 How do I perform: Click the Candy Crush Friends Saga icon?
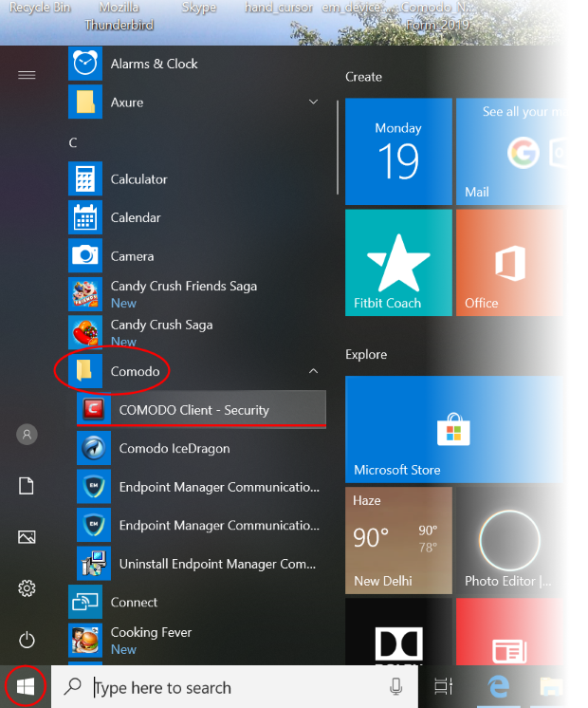pyautogui.click(x=85, y=294)
